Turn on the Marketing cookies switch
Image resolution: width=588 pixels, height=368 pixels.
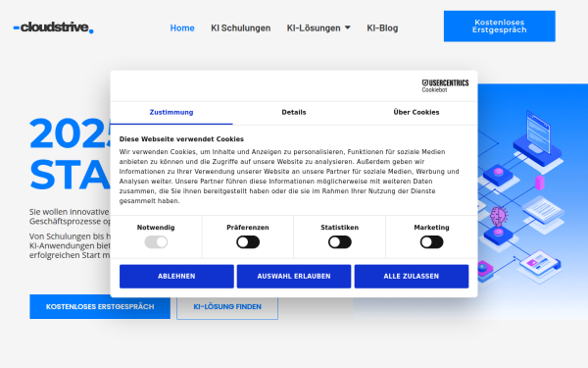pos(431,242)
